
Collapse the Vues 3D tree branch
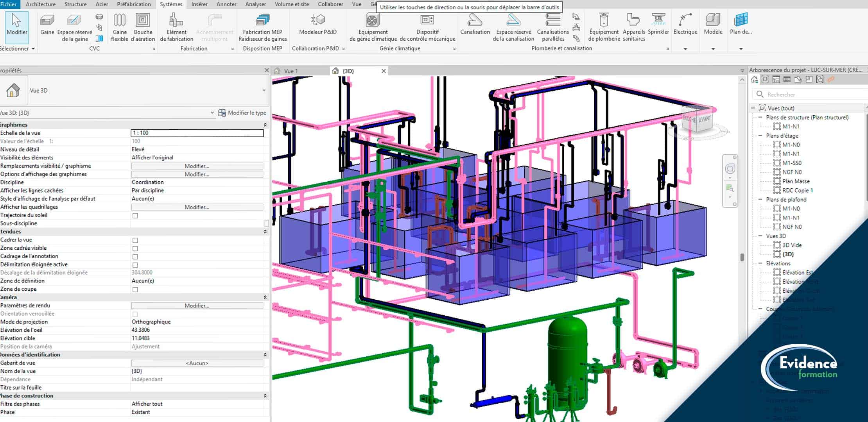[760, 236]
